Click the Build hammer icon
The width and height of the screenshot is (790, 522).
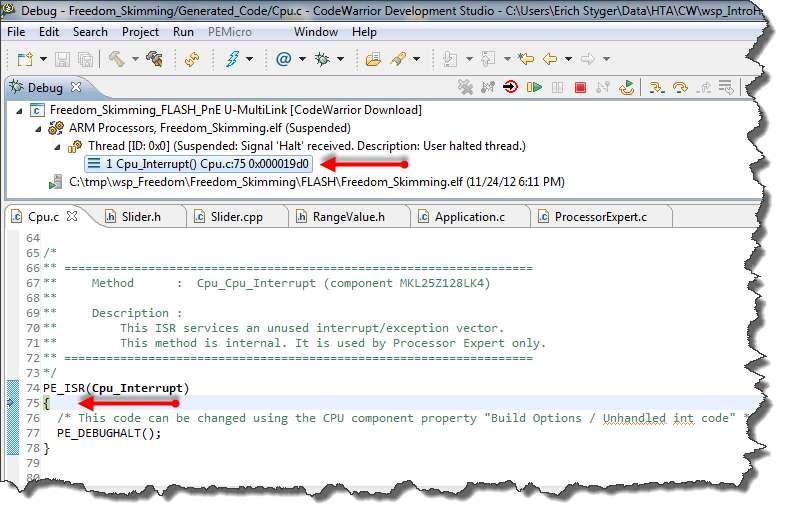(x=117, y=59)
